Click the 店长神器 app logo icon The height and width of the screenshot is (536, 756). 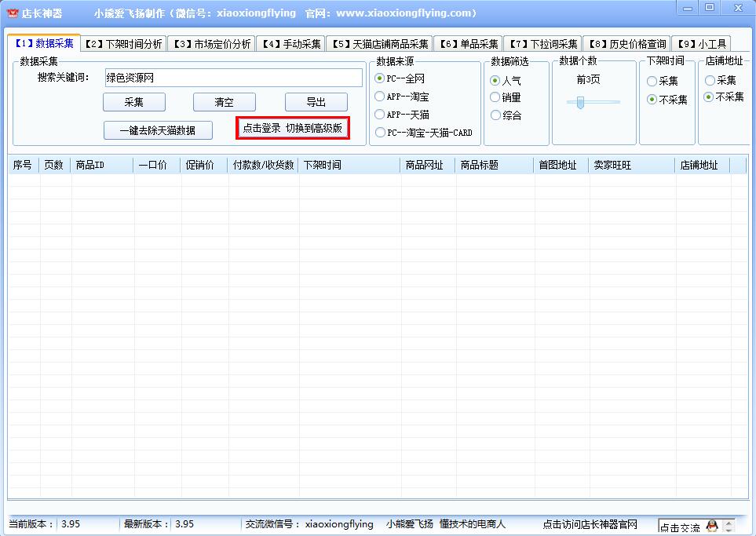point(12,13)
